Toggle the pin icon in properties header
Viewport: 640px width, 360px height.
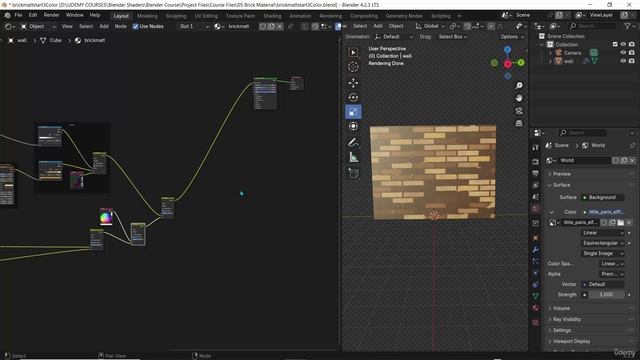pyautogui.click(x=632, y=145)
